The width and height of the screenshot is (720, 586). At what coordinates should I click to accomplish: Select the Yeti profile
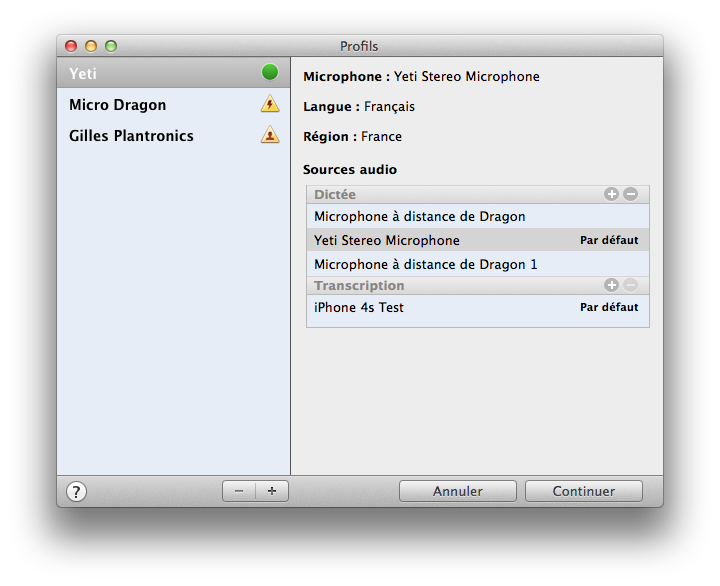coord(174,73)
